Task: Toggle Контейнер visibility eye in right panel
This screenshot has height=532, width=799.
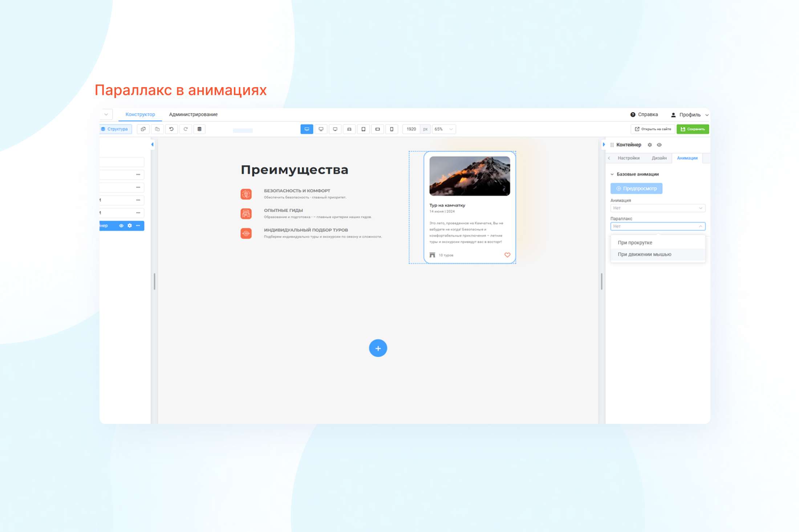Action: click(x=659, y=145)
